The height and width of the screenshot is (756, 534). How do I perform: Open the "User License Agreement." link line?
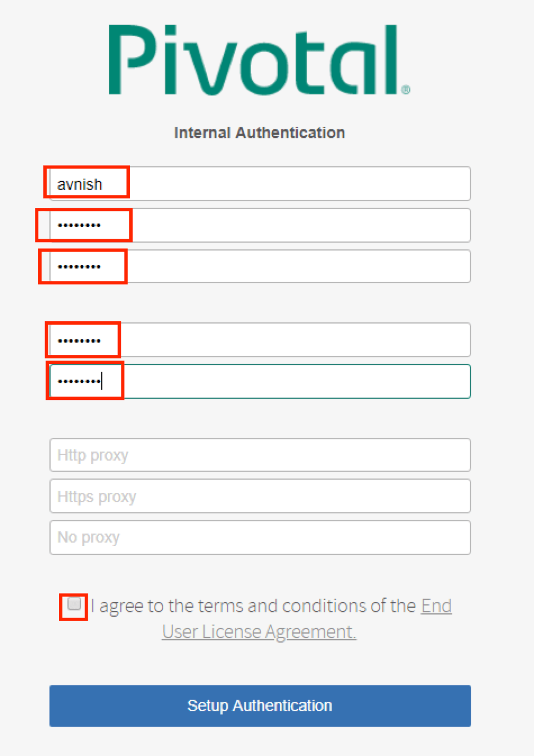pyautogui.click(x=259, y=632)
